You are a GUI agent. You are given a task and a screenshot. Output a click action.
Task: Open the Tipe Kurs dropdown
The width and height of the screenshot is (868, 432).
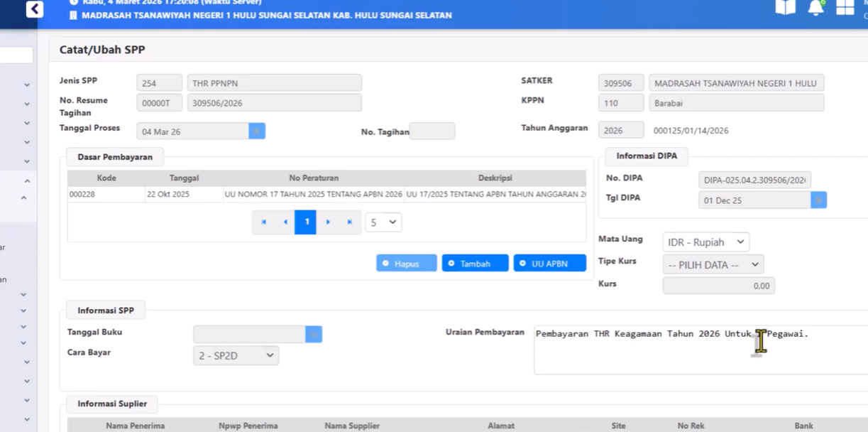tap(713, 265)
